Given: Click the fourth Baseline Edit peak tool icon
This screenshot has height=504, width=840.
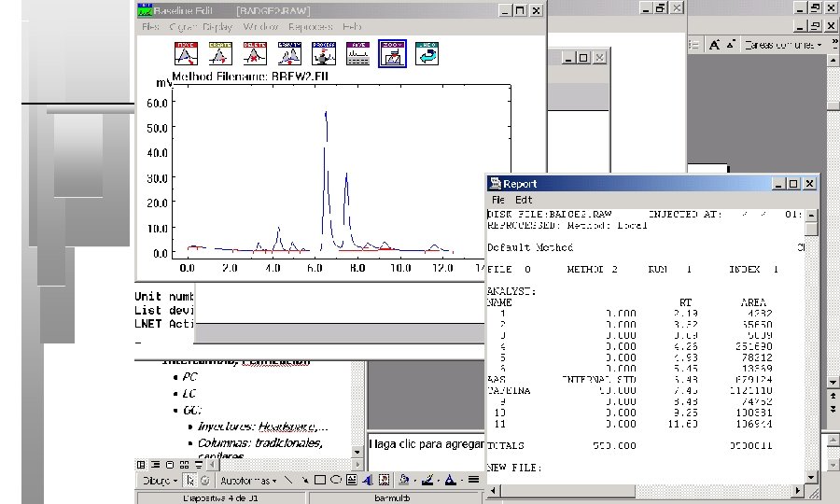Looking at the screenshot, I should (289, 53).
